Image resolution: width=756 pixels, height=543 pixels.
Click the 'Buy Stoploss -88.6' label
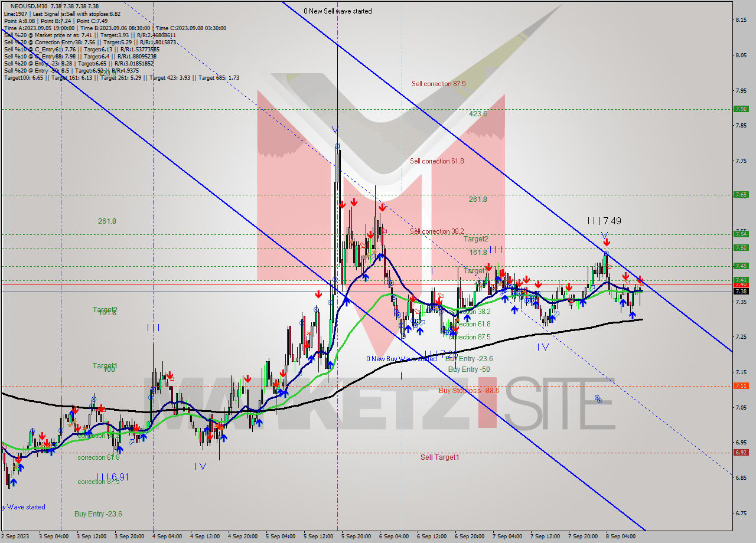click(469, 391)
